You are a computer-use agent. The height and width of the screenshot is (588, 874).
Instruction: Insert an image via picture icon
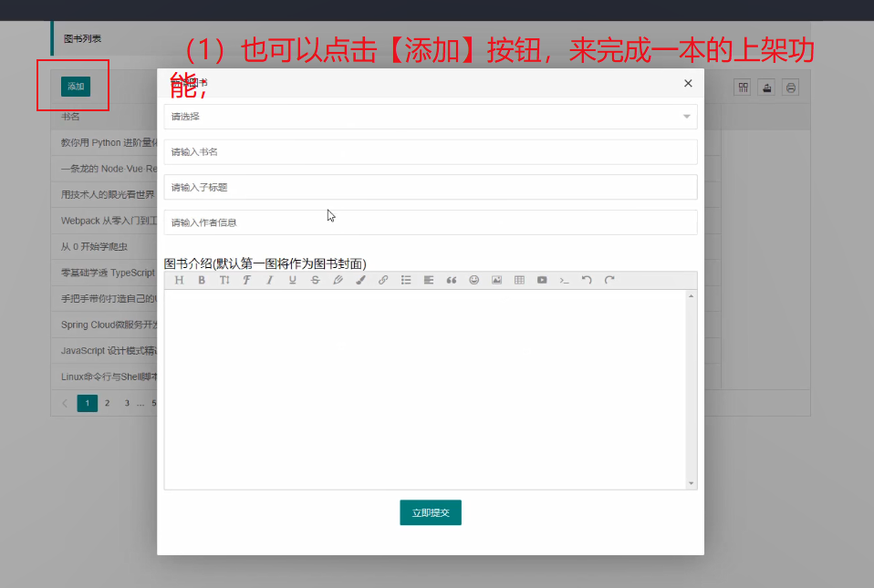coord(496,280)
